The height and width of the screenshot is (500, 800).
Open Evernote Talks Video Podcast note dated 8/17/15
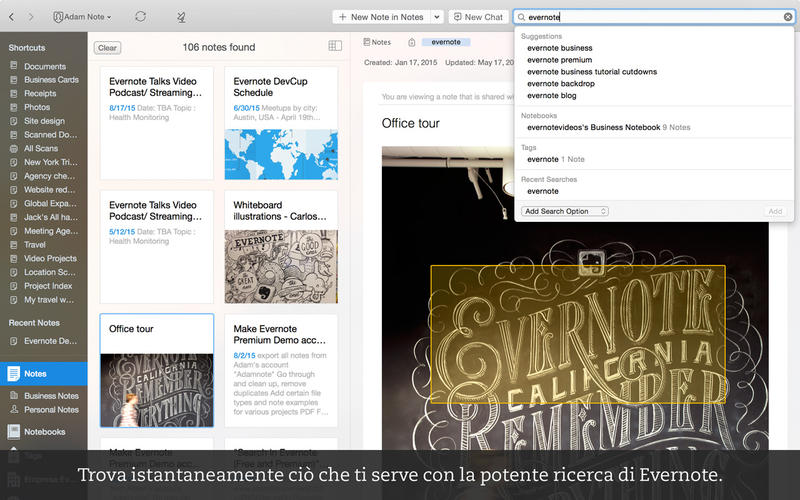pyautogui.click(x=157, y=123)
